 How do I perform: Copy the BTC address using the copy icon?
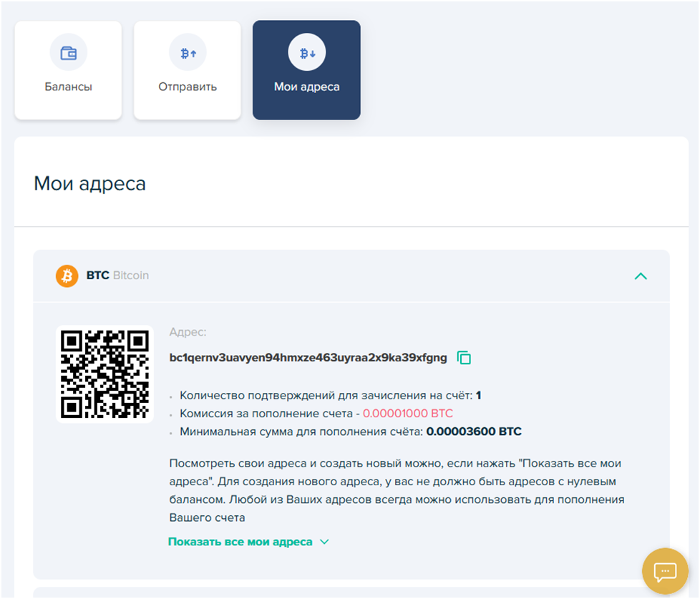[x=464, y=357]
